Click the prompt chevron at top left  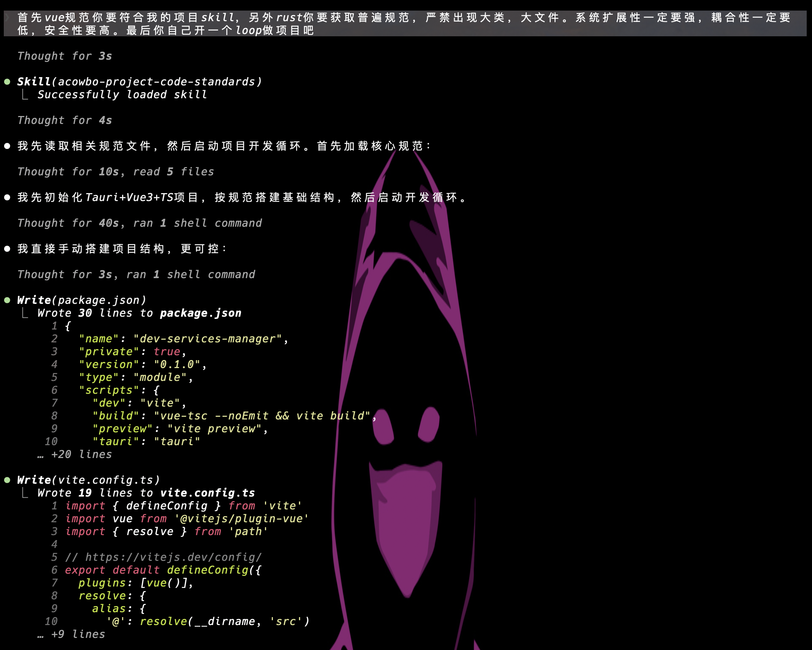pos(7,17)
